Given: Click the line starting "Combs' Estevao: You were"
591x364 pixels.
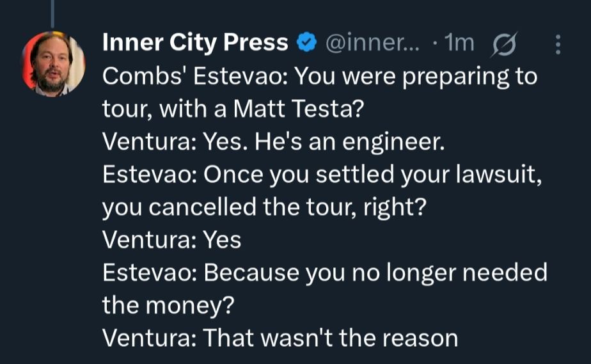Looking at the screenshot, I should pyautogui.click(x=319, y=77).
